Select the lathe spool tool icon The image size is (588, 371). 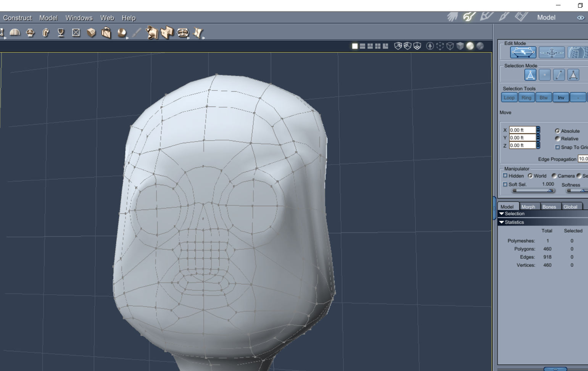(x=30, y=33)
